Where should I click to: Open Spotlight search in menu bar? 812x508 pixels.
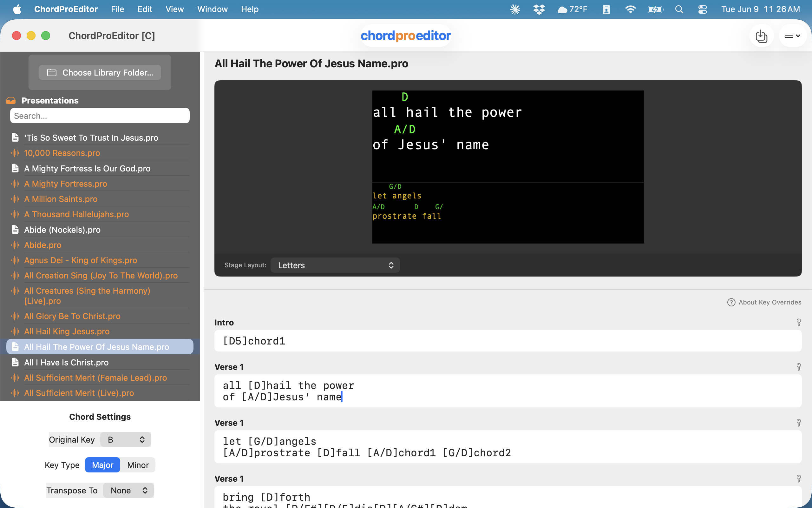[x=679, y=9]
